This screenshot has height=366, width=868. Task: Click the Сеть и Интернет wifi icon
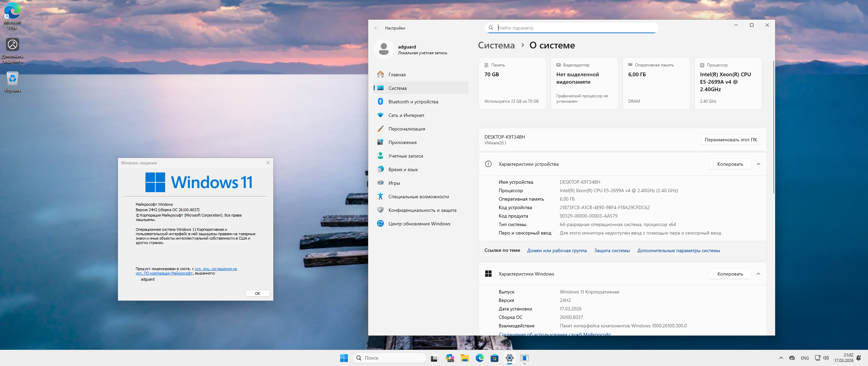pos(380,115)
